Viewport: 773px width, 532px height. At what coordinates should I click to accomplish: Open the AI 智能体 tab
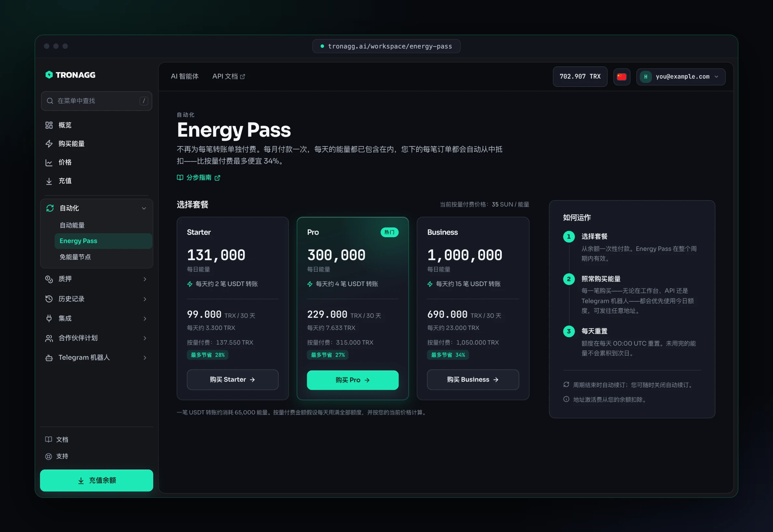point(184,76)
